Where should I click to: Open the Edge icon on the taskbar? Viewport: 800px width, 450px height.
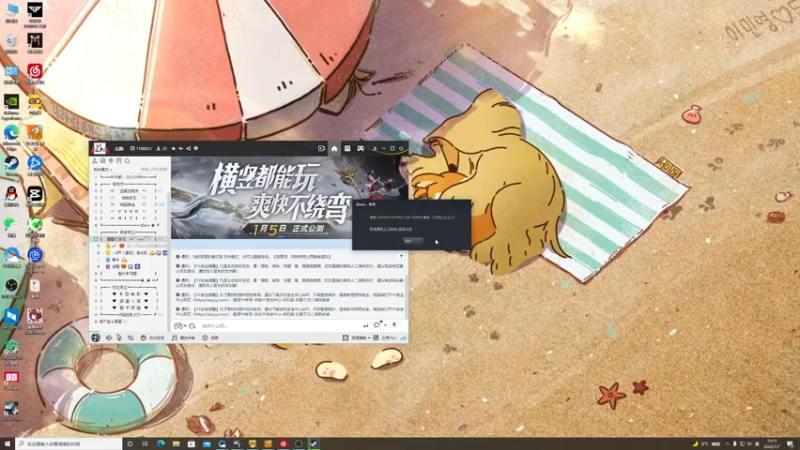[x=161, y=444]
